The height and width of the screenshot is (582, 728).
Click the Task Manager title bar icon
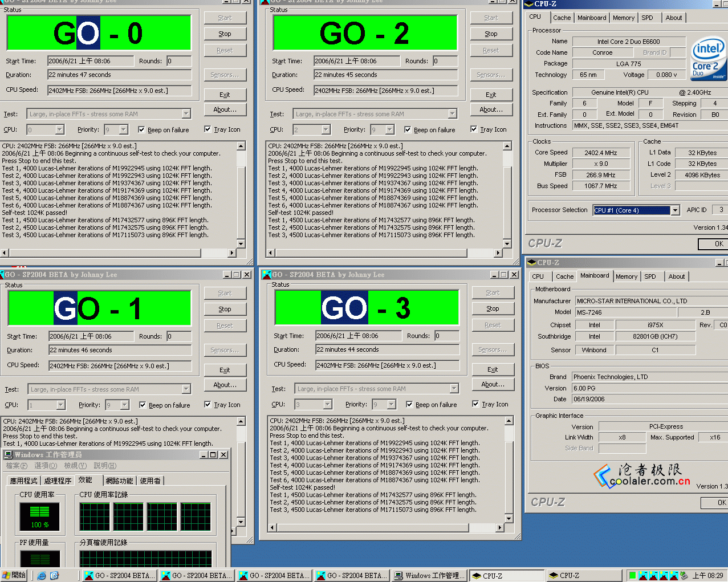[8, 455]
